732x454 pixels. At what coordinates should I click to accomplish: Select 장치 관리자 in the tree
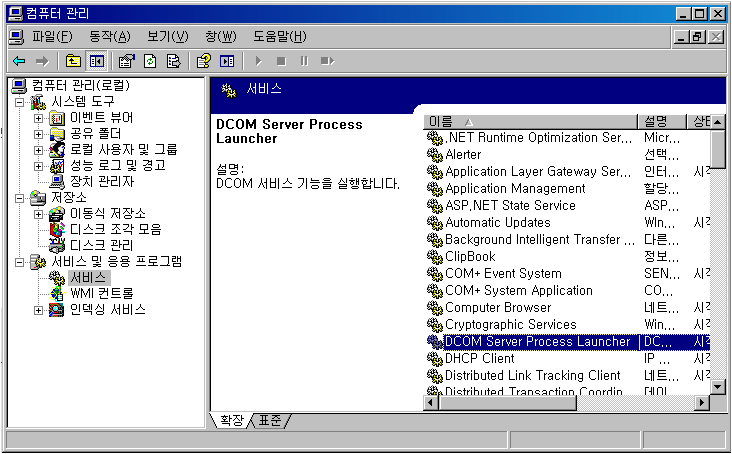click(x=102, y=181)
